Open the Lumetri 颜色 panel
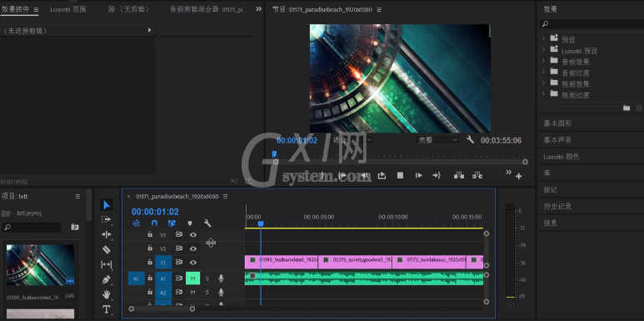 tap(561, 157)
